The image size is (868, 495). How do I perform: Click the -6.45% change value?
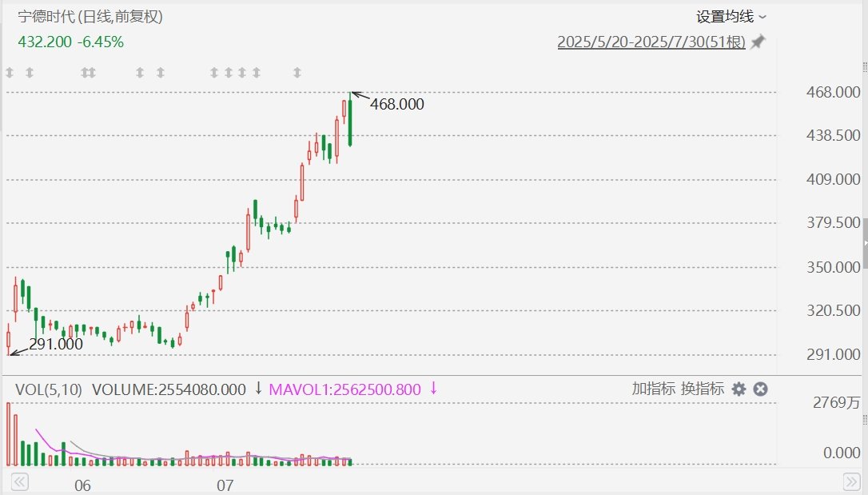click(x=100, y=42)
